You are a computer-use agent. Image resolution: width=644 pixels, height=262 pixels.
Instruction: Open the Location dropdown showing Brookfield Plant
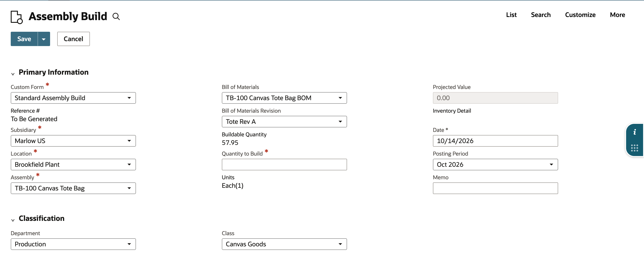click(73, 165)
